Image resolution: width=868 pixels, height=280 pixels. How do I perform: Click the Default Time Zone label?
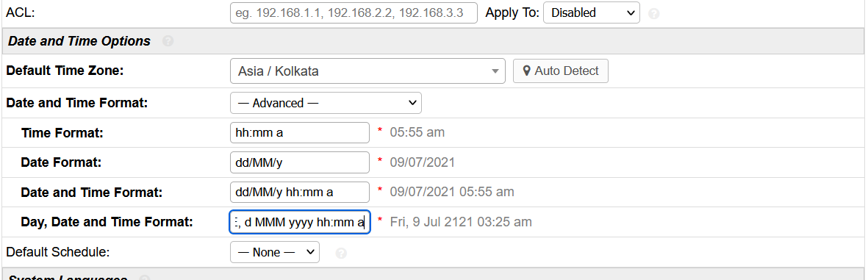pyautogui.click(x=65, y=71)
